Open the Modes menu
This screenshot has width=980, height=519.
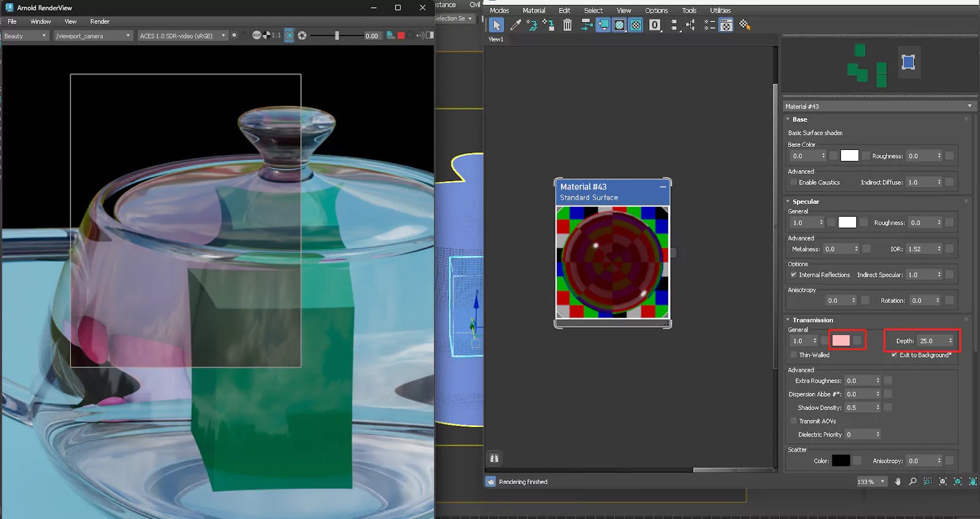click(x=499, y=10)
